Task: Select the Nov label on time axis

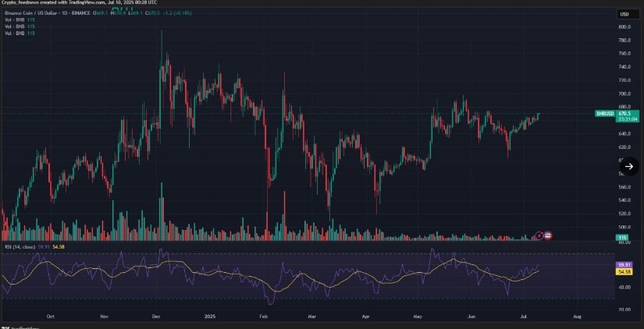Action: [104, 317]
